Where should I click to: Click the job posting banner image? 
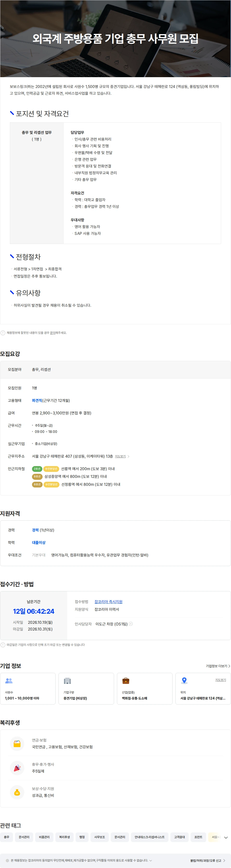(x=115, y=38)
